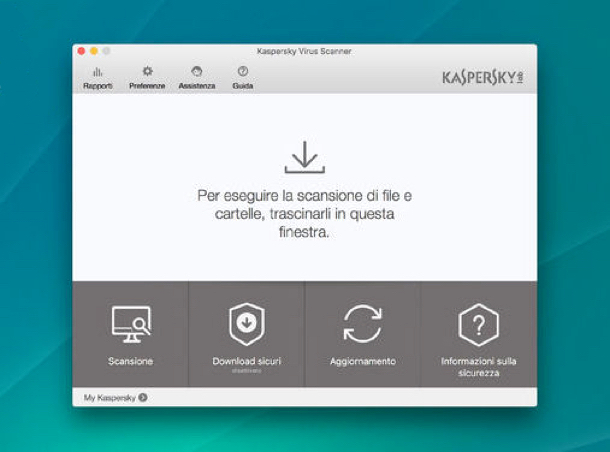The width and height of the screenshot is (610, 452).
Task: Click the Assistenza toolbar label
Action: coord(197,86)
